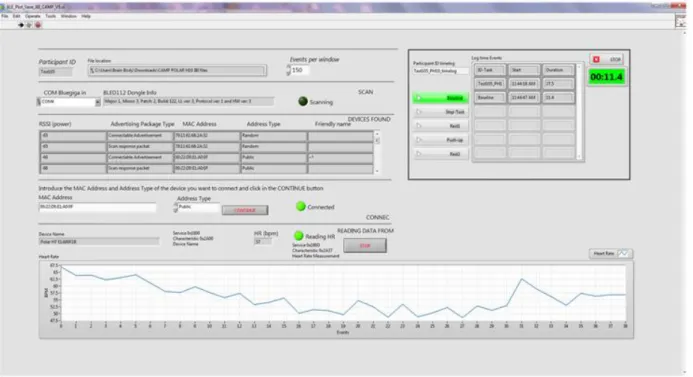Toggle the Rest button below Push-up
The height and width of the screenshot is (377, 693).
(x=440, y=154)
